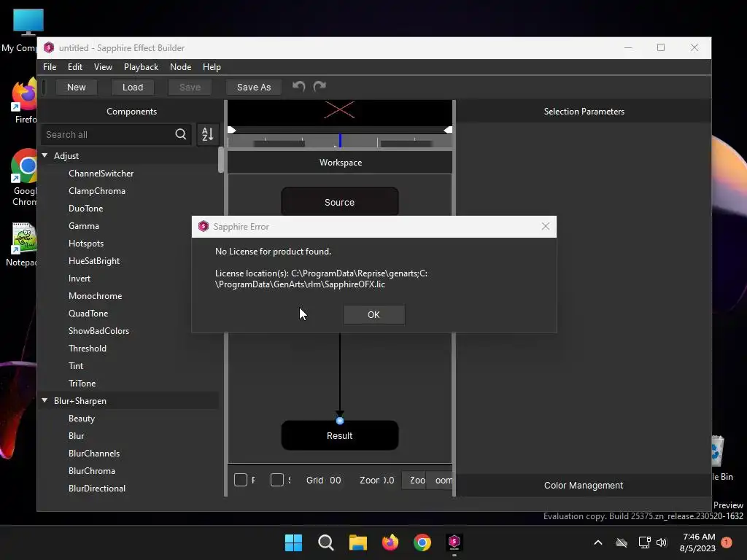Click the Result node input connector
This screenshot has width=747, height=560.
(x=340, y=421)
